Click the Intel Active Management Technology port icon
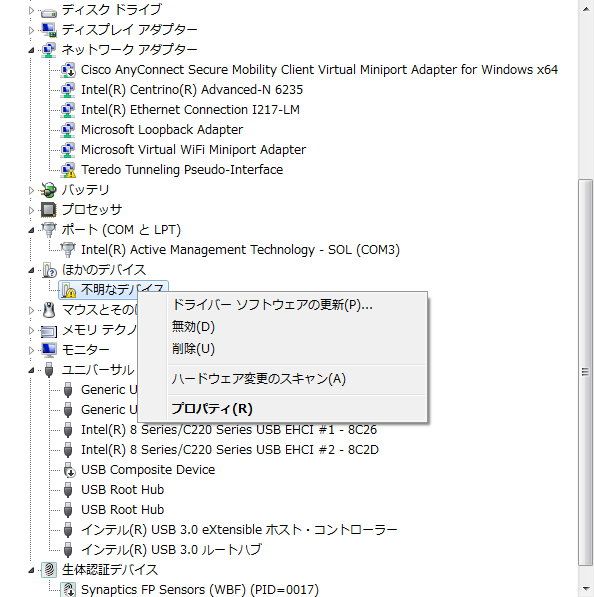Screen dimensions: 594x597 click(68, 250)
